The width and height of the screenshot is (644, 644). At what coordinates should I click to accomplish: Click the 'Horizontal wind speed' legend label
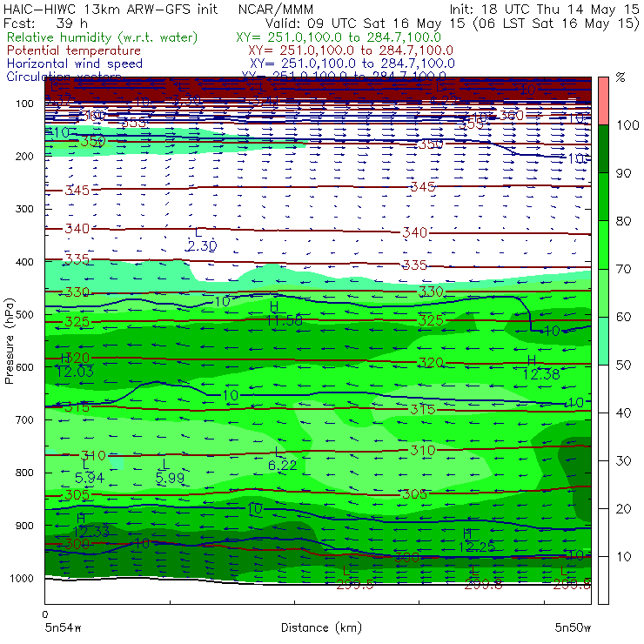coord(75,64)
